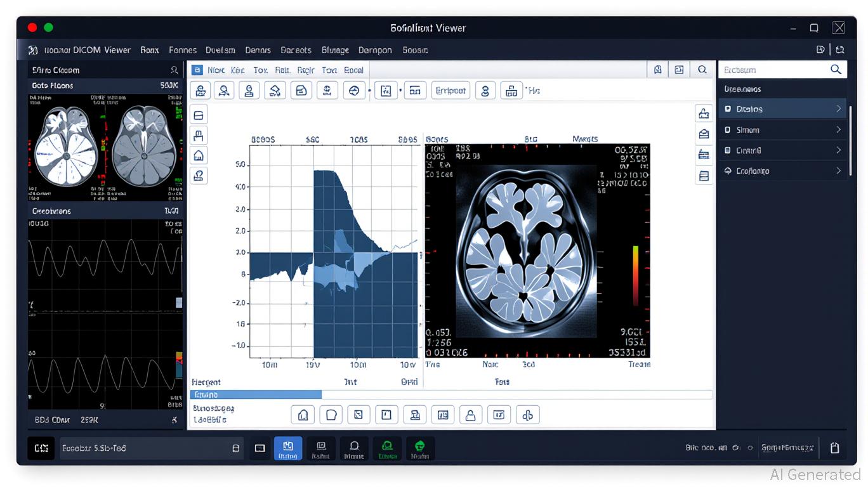Click the green Mafia icon in taskbar

click(419, 448)
